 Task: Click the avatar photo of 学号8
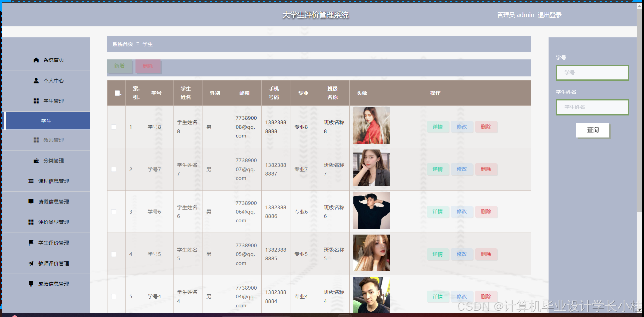tap(371, 125)
